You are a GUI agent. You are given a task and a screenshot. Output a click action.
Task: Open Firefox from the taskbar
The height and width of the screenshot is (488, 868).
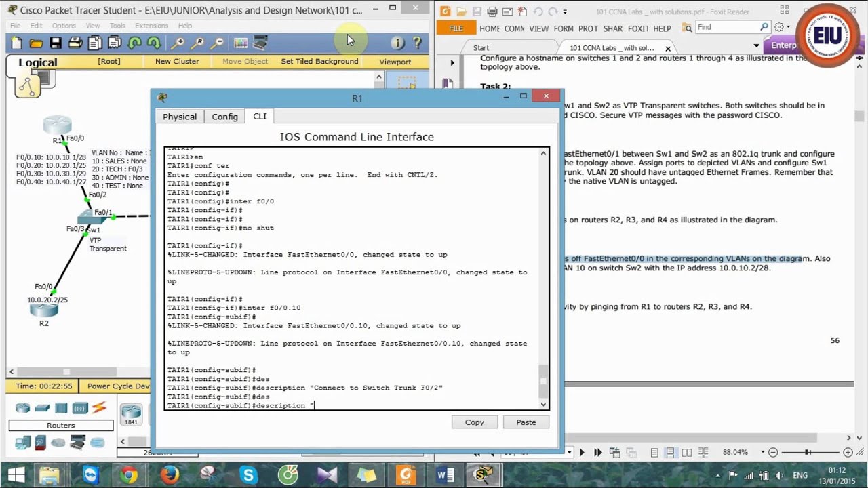click(169, 474)
